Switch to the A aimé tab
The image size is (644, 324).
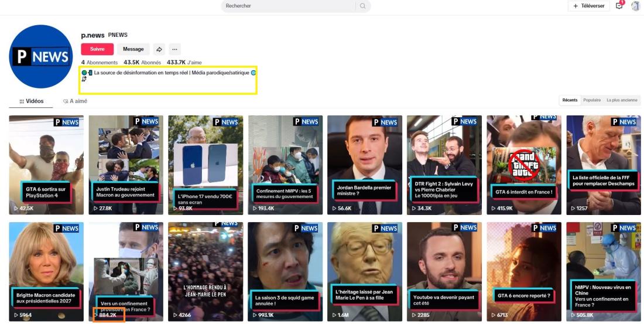tap(75, 101)
